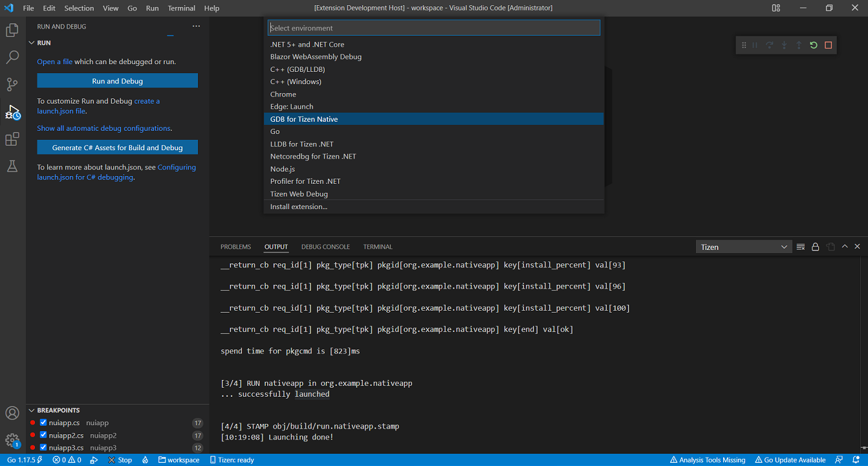Switch to the DEBUG CONSOLE tab
This screenshot has width=868, height=466.
click(x=325, y=247)
